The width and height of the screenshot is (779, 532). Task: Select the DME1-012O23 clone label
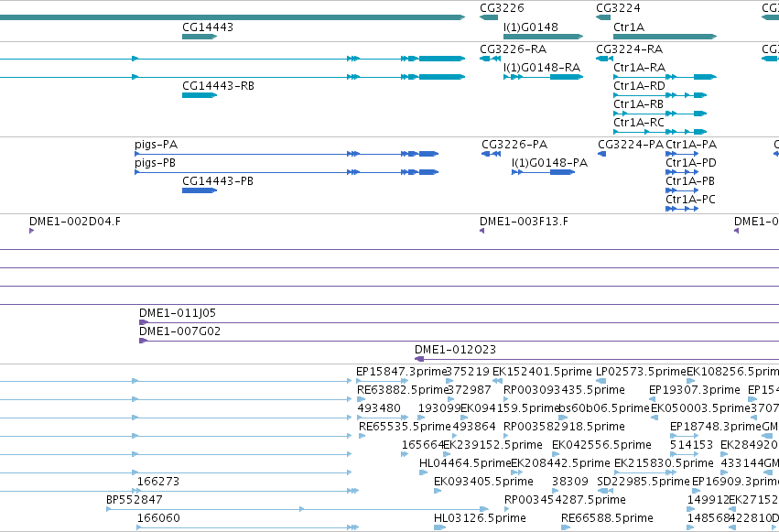click(455, 350)
